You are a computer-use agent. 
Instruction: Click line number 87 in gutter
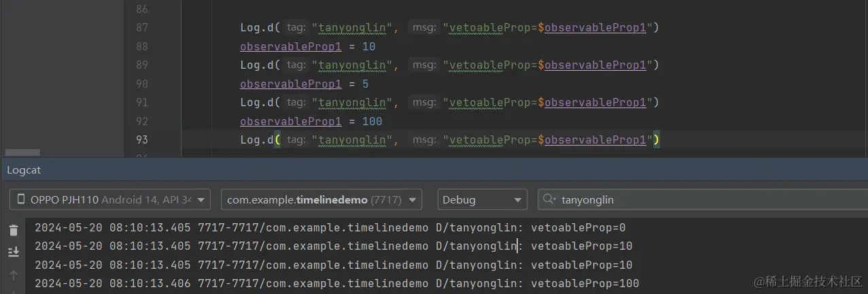pos(141,28)
